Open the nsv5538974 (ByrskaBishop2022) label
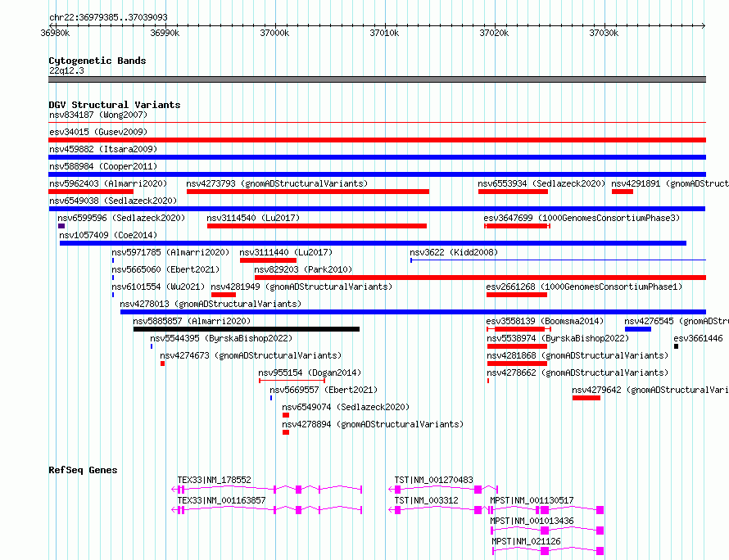 [x=558, y=338]
